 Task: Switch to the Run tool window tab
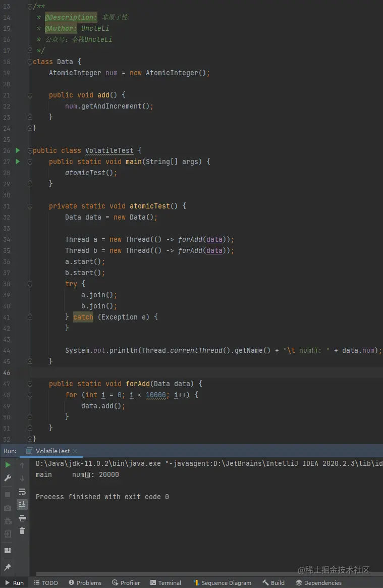[x=14, y=583]
